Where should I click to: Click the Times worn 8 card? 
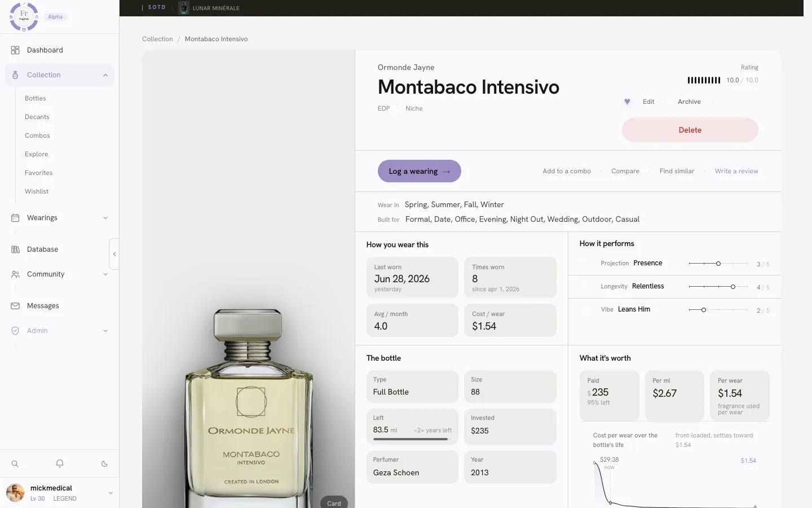510,277
